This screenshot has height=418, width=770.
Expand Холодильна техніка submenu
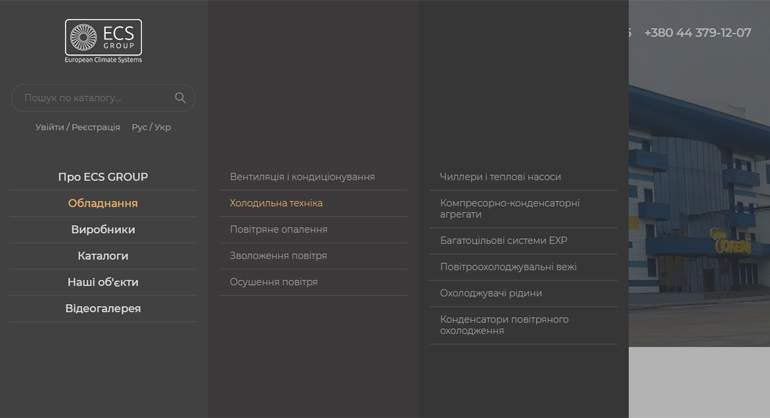coord(276,203)
